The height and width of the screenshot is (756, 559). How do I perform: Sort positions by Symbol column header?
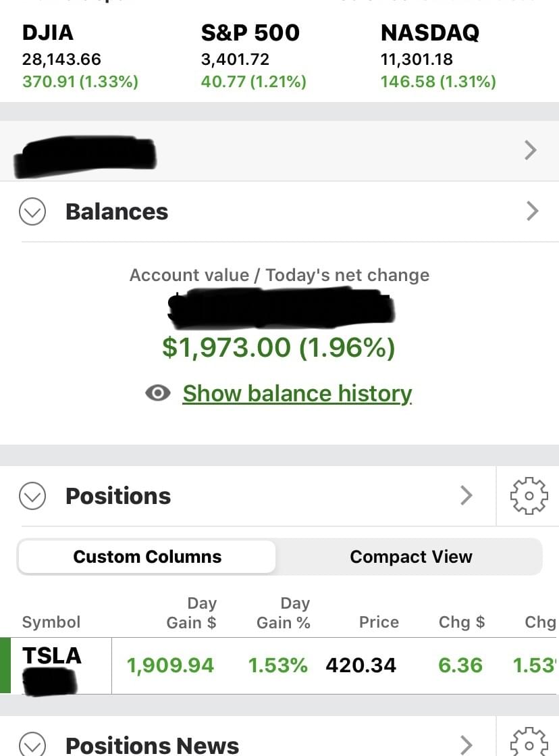51,622
